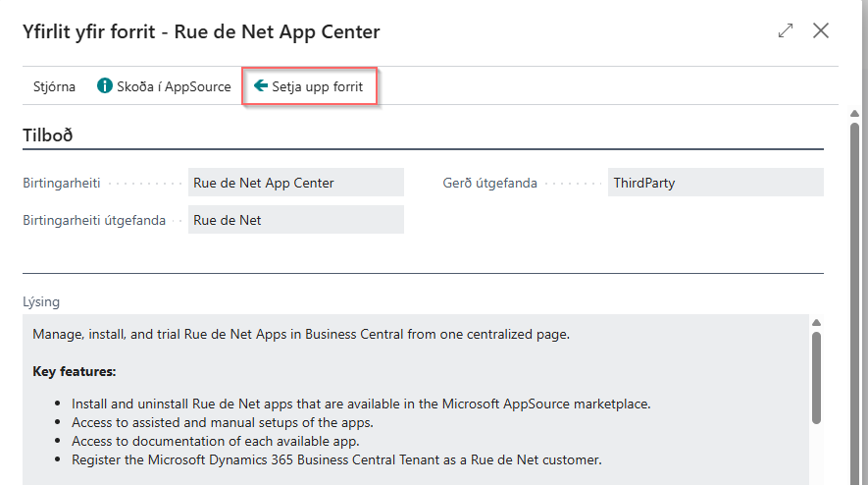Click the first line of the description text

point(301,334)
